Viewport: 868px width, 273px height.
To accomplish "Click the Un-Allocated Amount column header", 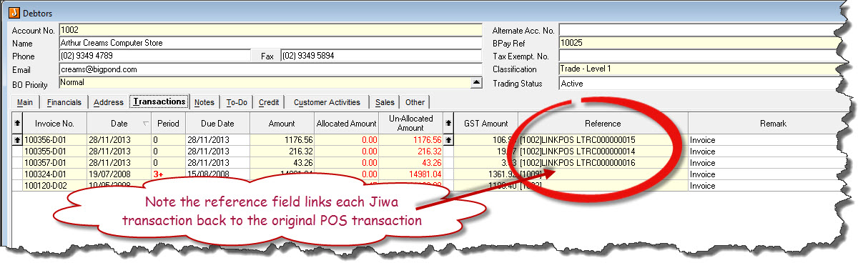I will click(411, 124).
